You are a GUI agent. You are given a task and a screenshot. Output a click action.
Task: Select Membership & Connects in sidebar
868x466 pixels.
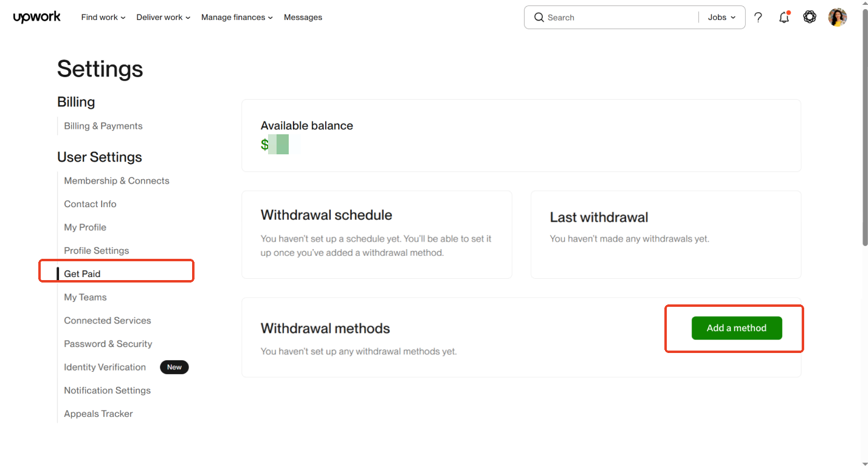tap(117, 180)
